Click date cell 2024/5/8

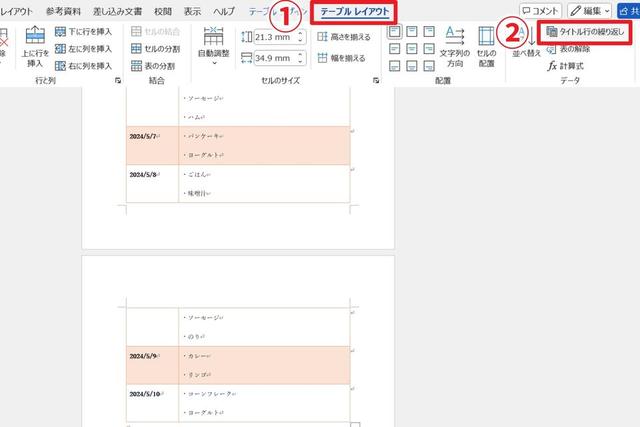point(144,174)
